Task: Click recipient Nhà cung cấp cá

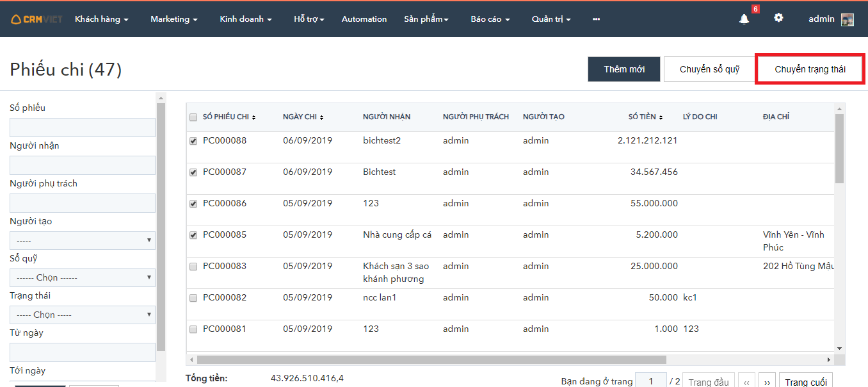Action: [397, 235]
